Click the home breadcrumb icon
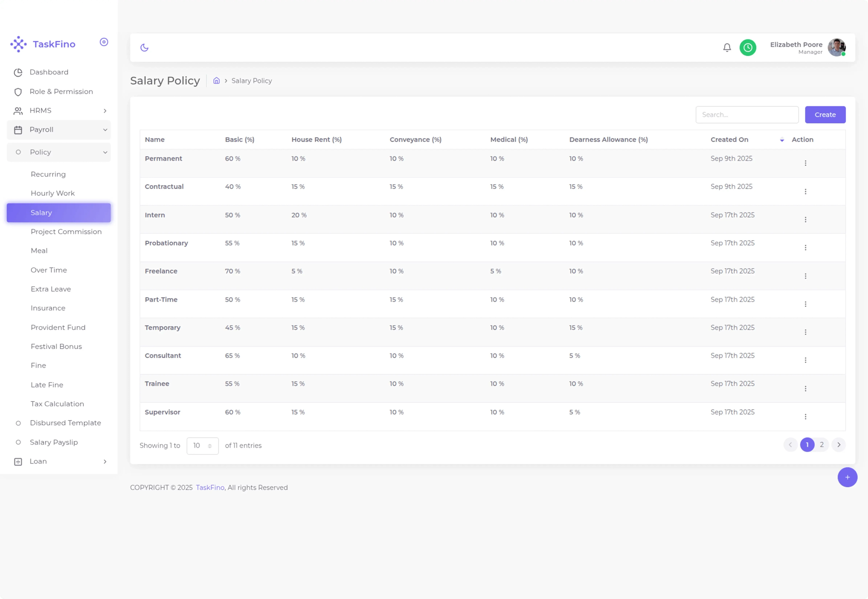This screenshot has width=868, height=599. [216, 81]
